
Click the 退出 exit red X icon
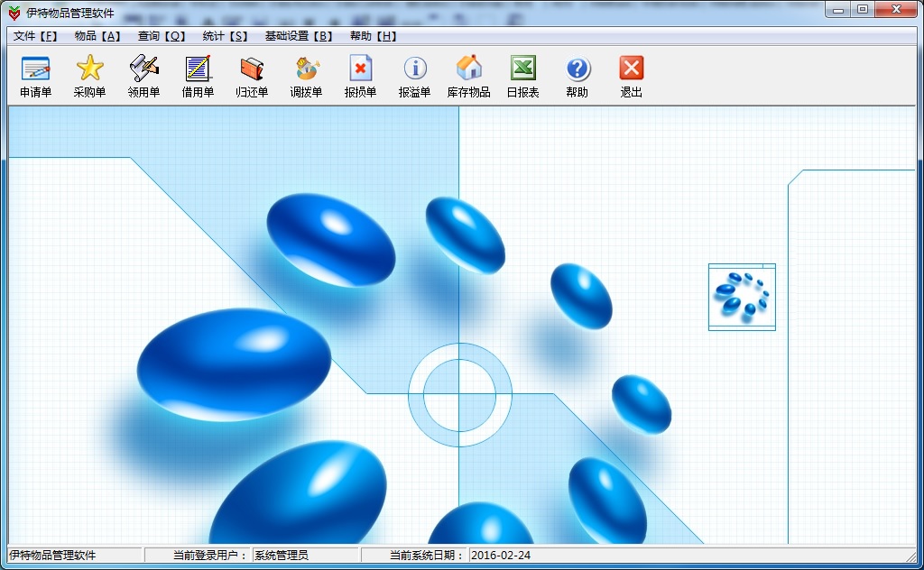tap(632, 77)
